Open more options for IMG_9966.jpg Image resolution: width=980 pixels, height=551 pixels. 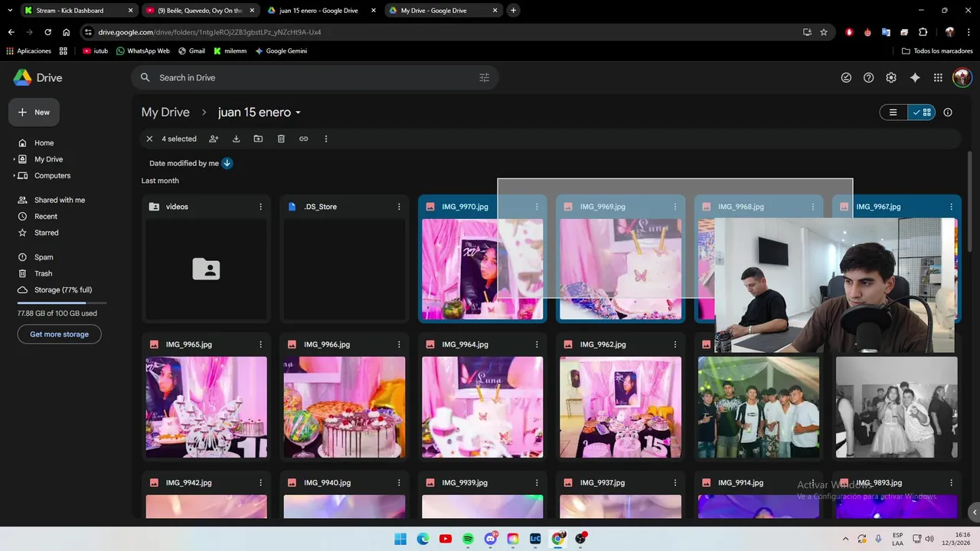point(399,344)
